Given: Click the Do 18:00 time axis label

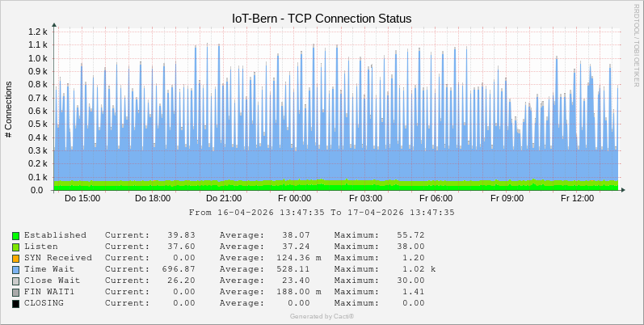Looking at the screenshot, I should click(153, 198).
